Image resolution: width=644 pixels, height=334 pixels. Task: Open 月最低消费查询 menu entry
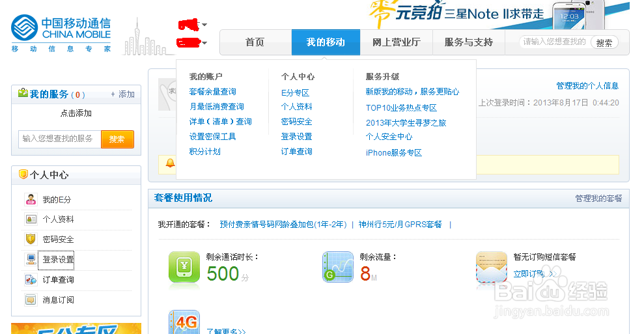[216, 106]
